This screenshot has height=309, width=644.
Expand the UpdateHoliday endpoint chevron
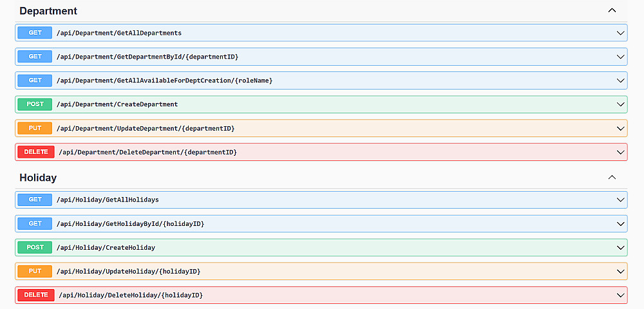point(620,271)
